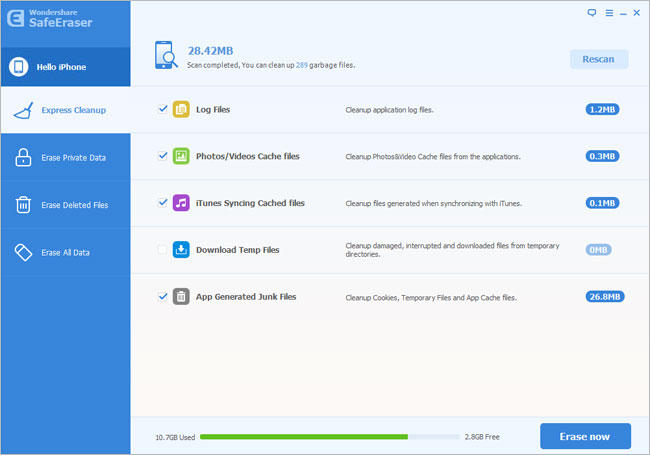Click the Express Cleanup broom icon
Viewport: 650px width, 455px height.
24,110
